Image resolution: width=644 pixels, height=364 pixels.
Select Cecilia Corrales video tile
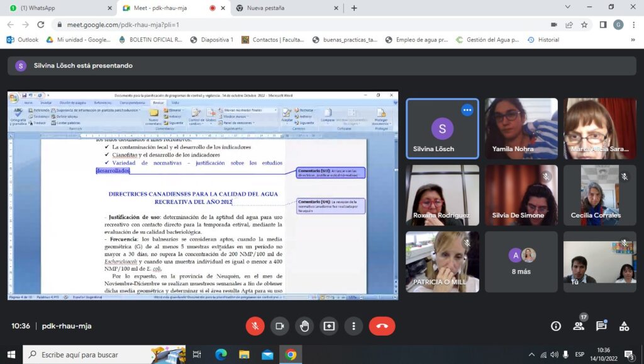pos(599,195)
